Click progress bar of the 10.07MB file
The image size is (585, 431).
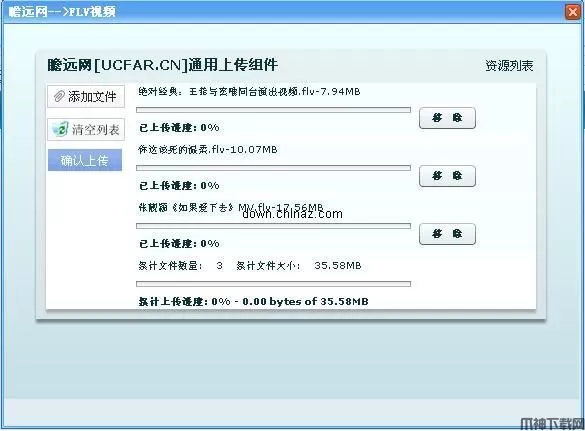click(273, 168)
